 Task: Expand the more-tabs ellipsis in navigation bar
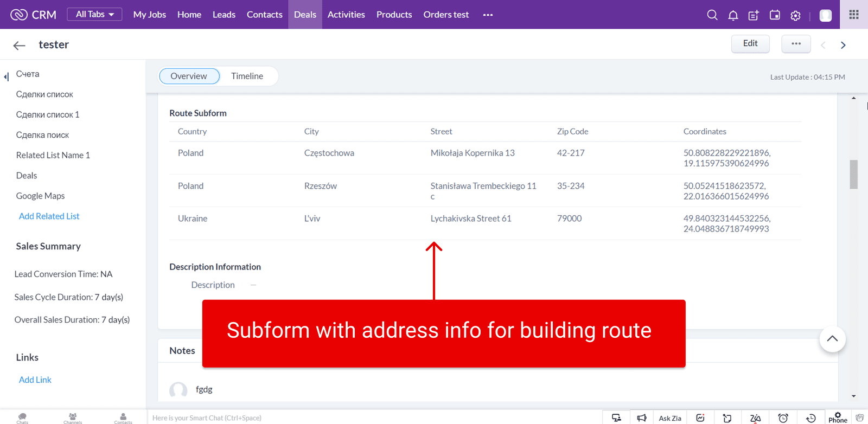488,15
